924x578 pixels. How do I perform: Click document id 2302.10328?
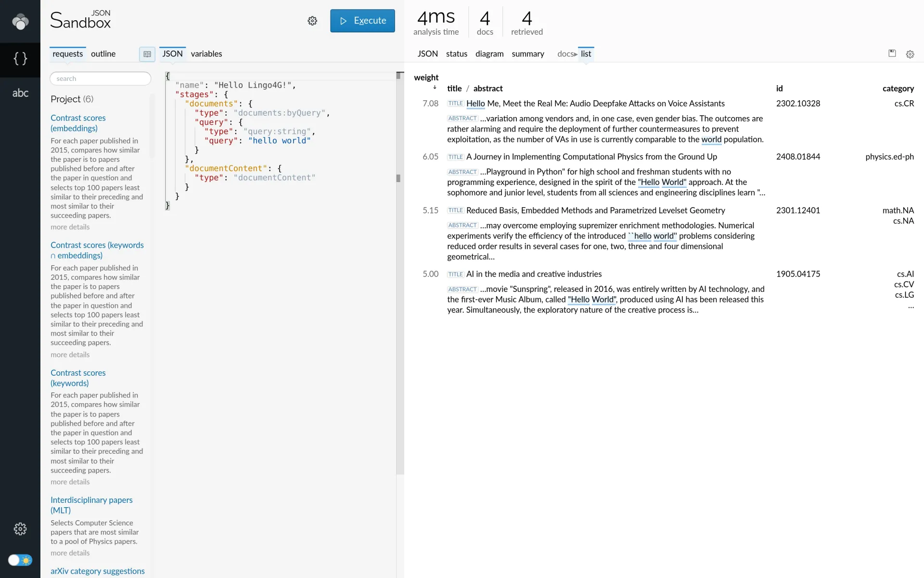coord(798,104)
